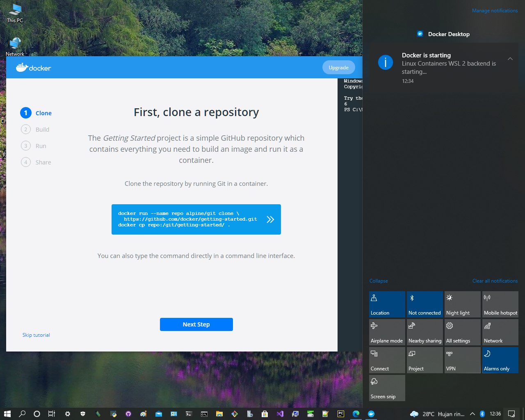
Task: Toggle VPN quick action tile
Action: click(463, 360)
